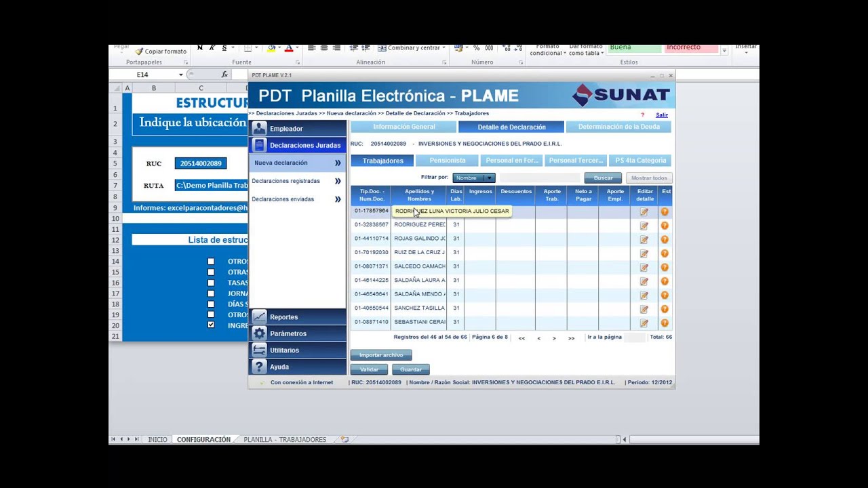Open the Utilitarios section
Viewport: 868px width, 488px height.
[x=298, y=350]
